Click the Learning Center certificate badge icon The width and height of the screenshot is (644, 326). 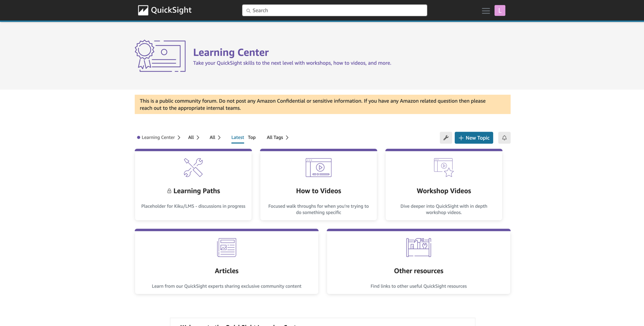160,56
